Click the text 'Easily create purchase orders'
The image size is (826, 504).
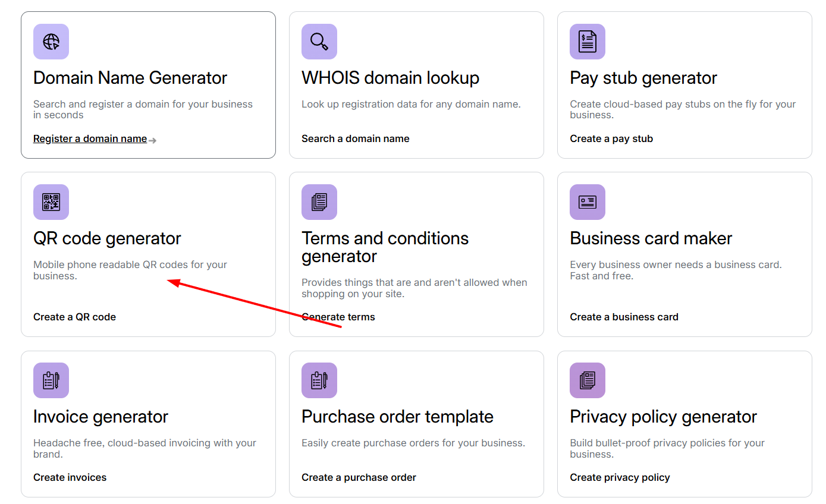(x=413, y=443)
